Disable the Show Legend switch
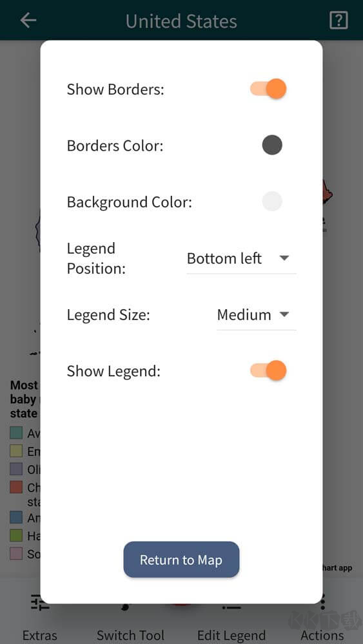 268,371
